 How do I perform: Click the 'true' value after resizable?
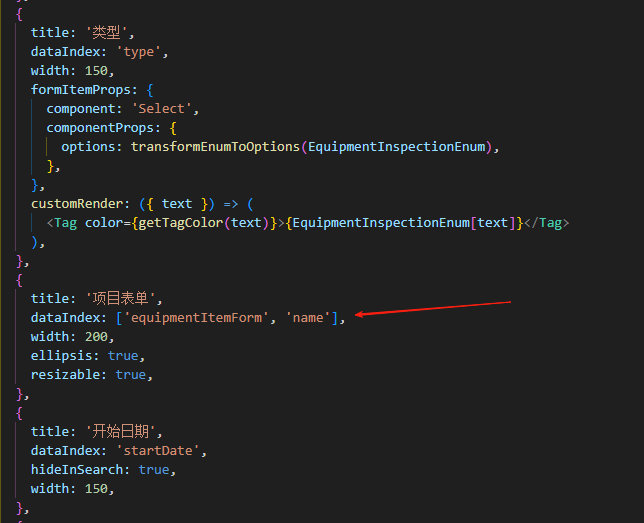(131, 375)
